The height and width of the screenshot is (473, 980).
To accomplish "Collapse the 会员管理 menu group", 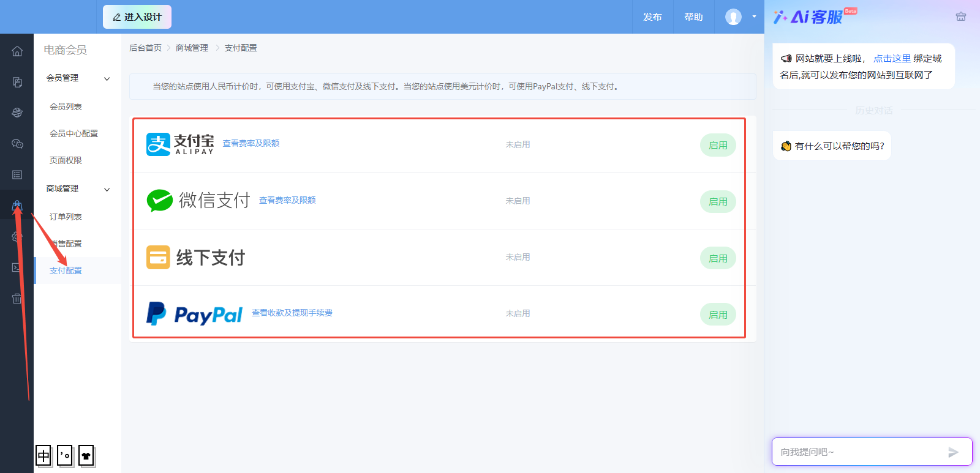I will (107, 78).
